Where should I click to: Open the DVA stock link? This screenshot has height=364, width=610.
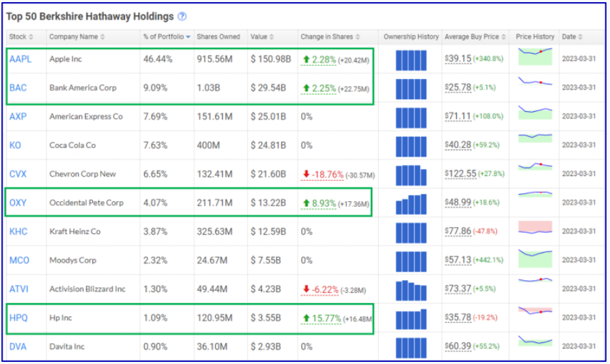[18, 347]
